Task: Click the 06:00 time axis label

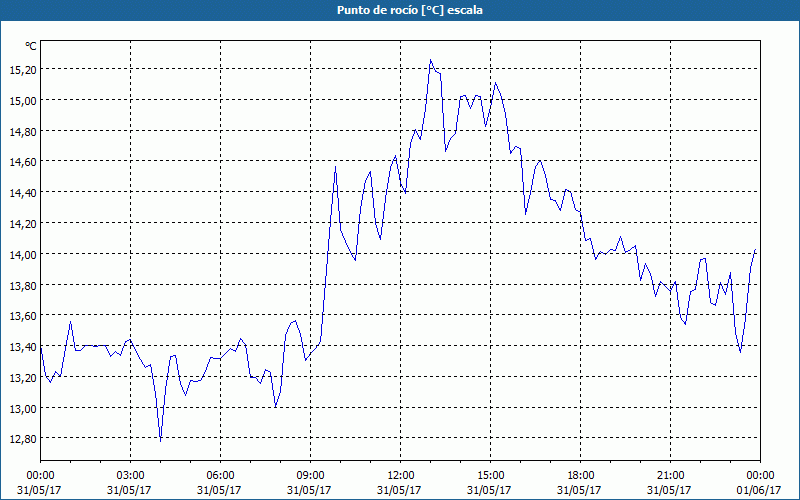Action: point(220,476)
